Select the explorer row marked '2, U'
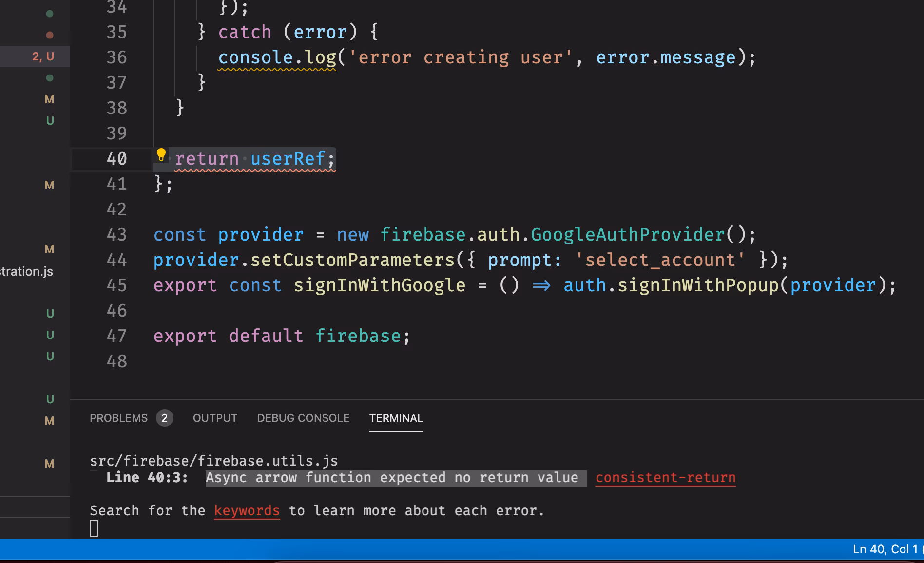 coord(35,56)
